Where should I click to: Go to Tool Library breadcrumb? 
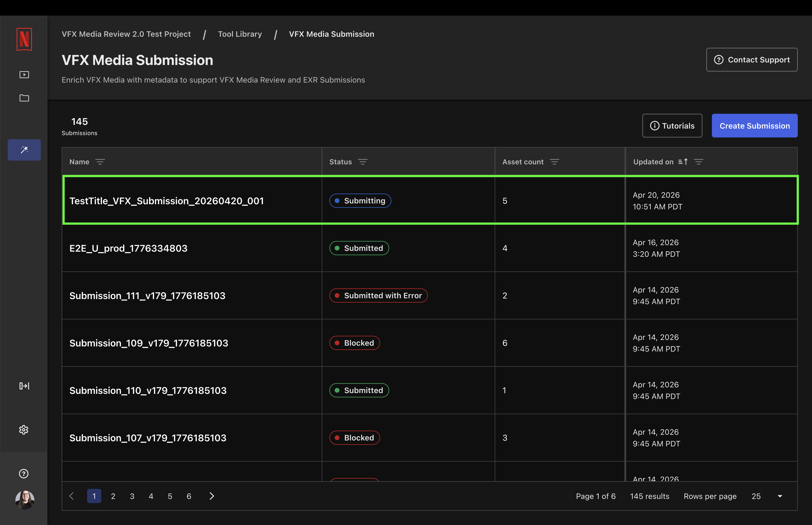click(x=240, y=34)
